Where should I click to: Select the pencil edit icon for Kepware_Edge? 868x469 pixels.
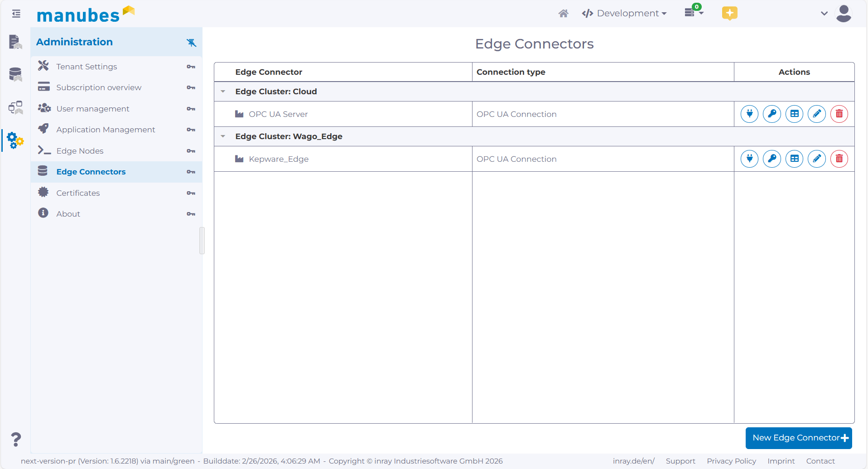[817, 159]
